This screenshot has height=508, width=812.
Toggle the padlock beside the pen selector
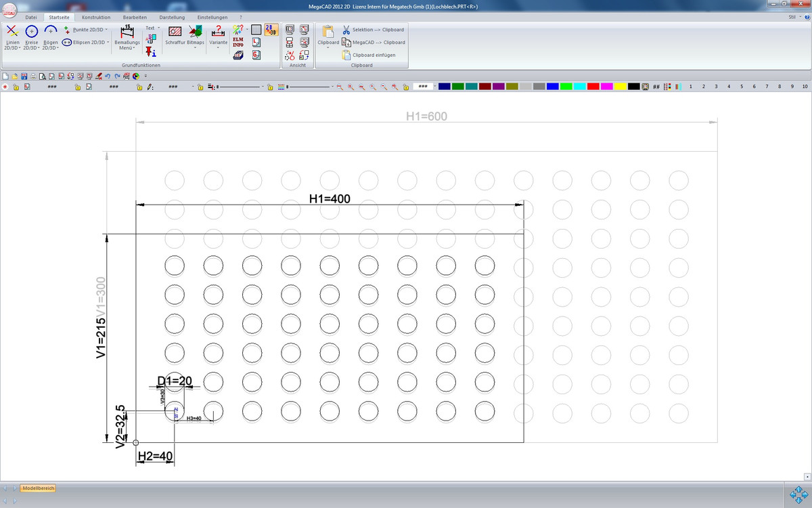click(x=139, y=87)
